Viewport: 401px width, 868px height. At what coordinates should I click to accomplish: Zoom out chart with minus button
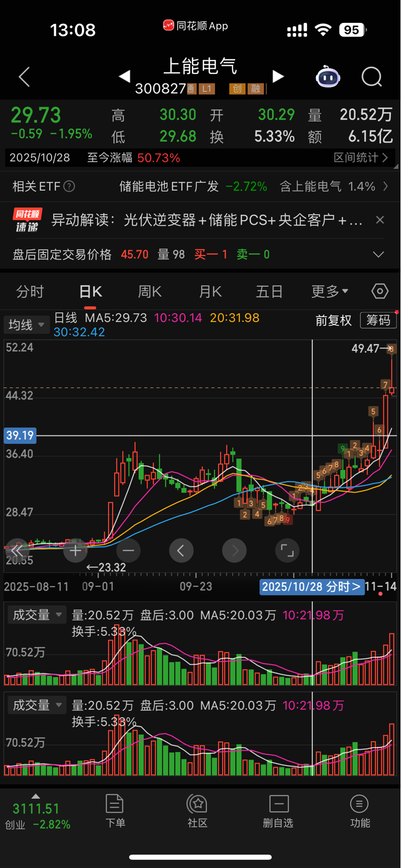pyautogui.click(x=128, y=551)
